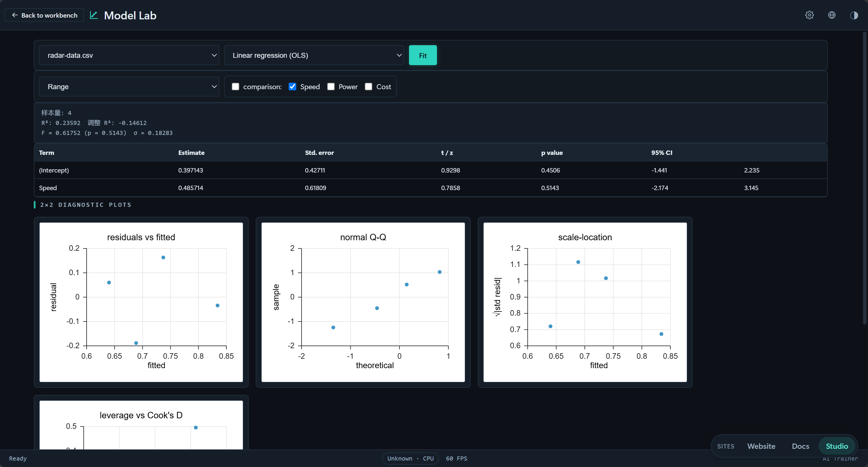This screenshot has width=868, height=467.
Task: Click the intercept p value 0.4506
Action: [550, 170]
